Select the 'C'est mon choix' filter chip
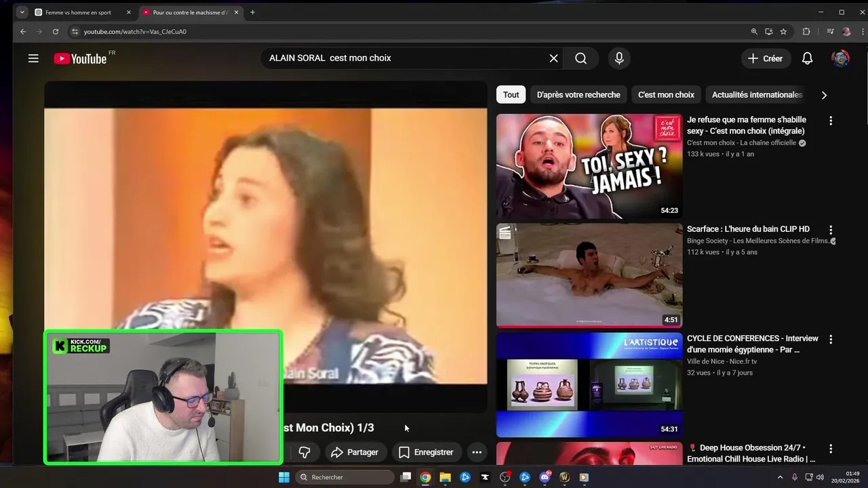868x488 pixels. click(666, 95)
